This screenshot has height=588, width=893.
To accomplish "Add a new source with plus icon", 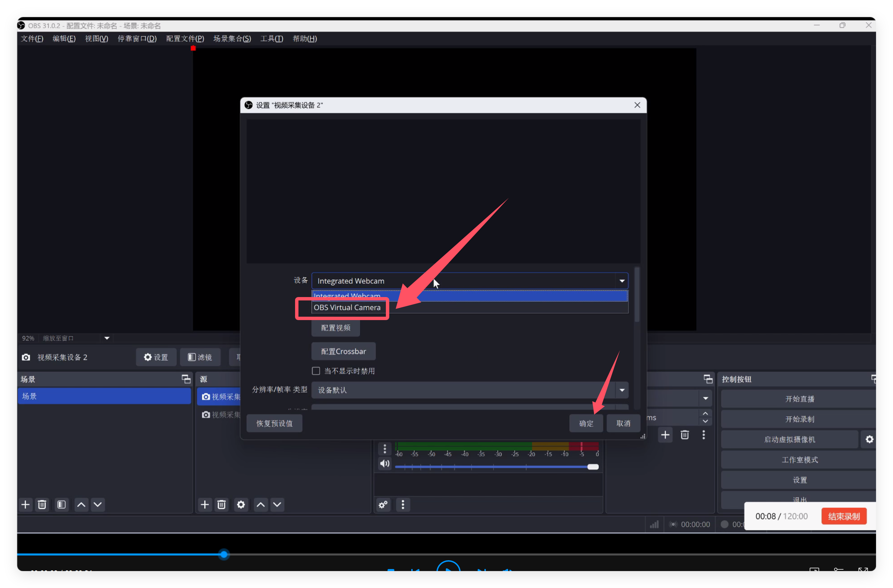I will point(205,504).
